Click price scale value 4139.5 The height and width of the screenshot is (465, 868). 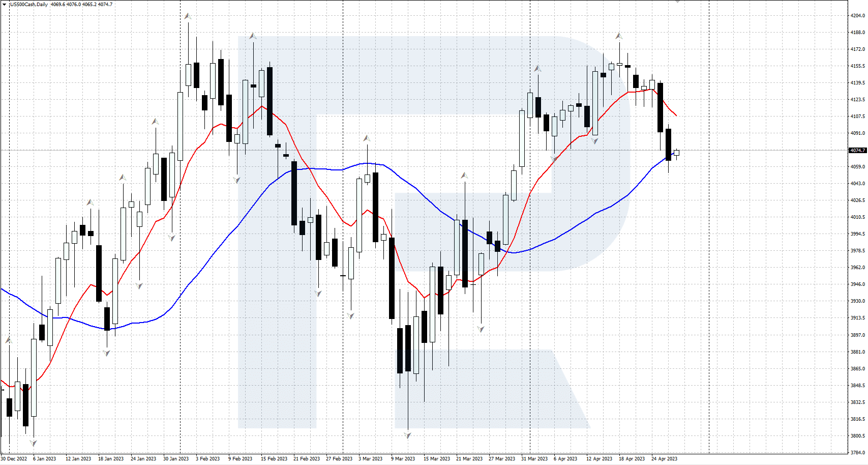point(858,83)
